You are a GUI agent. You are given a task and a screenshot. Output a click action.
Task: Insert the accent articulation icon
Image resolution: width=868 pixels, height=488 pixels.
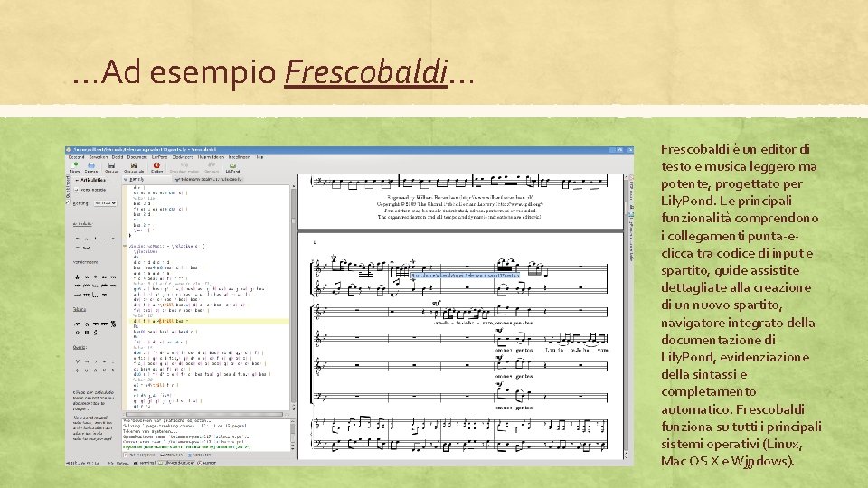78,239
